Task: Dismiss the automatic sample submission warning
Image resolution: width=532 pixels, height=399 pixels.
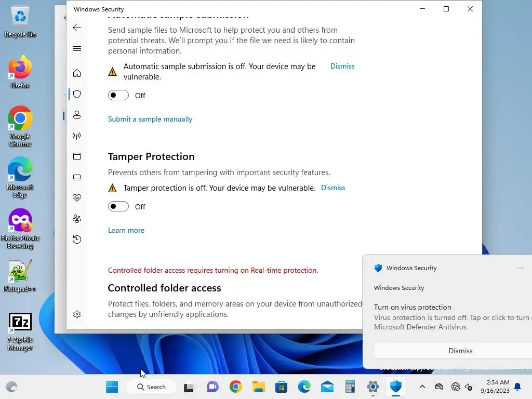Action: [x=342, y=66]
